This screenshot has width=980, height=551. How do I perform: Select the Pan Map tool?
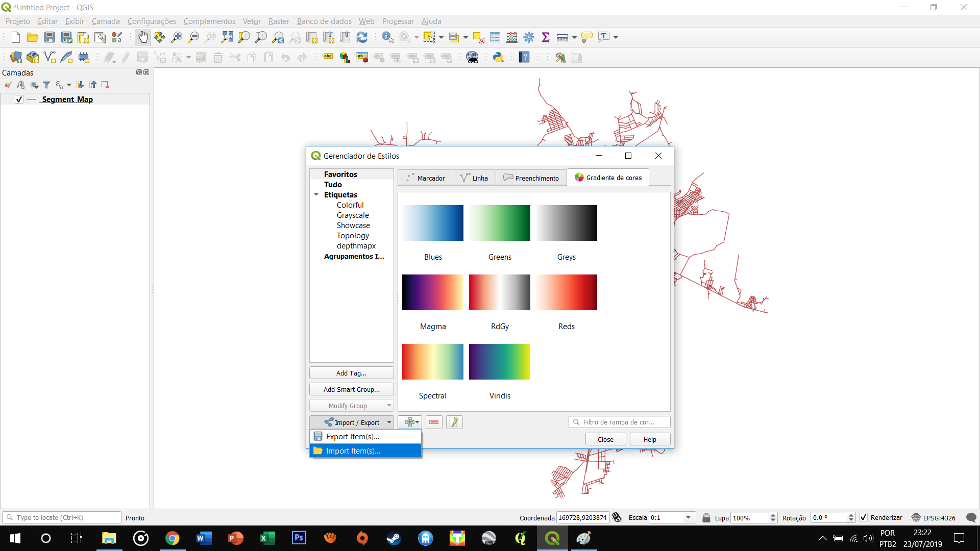click(143, 37)
